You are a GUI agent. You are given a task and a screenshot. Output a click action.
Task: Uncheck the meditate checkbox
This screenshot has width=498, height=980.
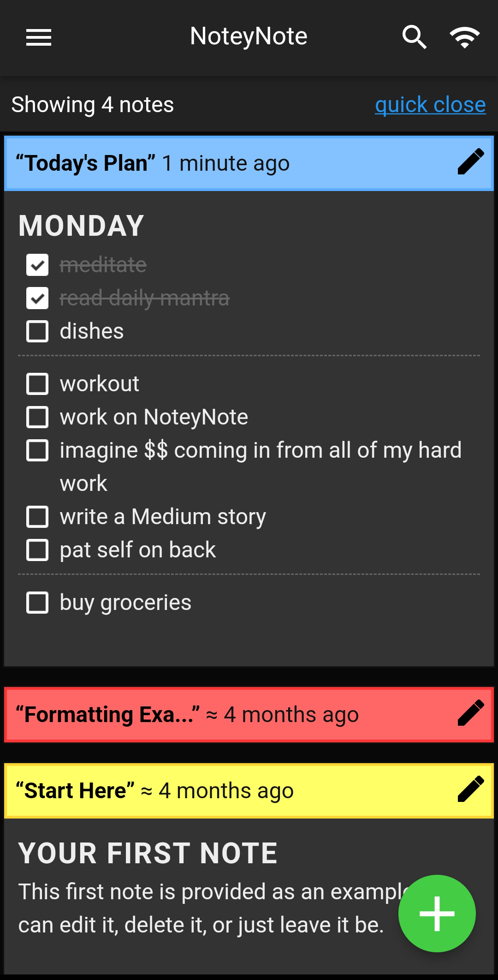coord(37,265)
